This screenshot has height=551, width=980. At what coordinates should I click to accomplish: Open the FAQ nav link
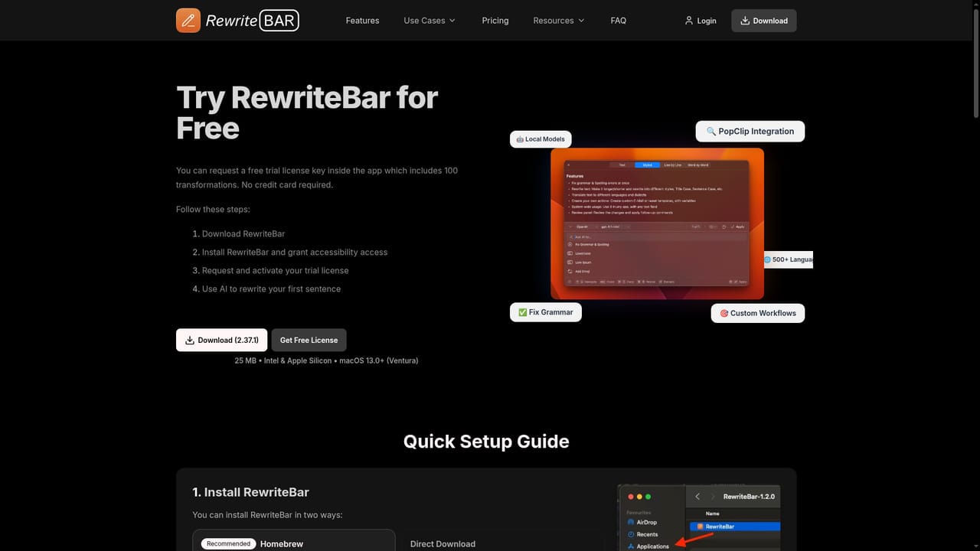point(619,21)
